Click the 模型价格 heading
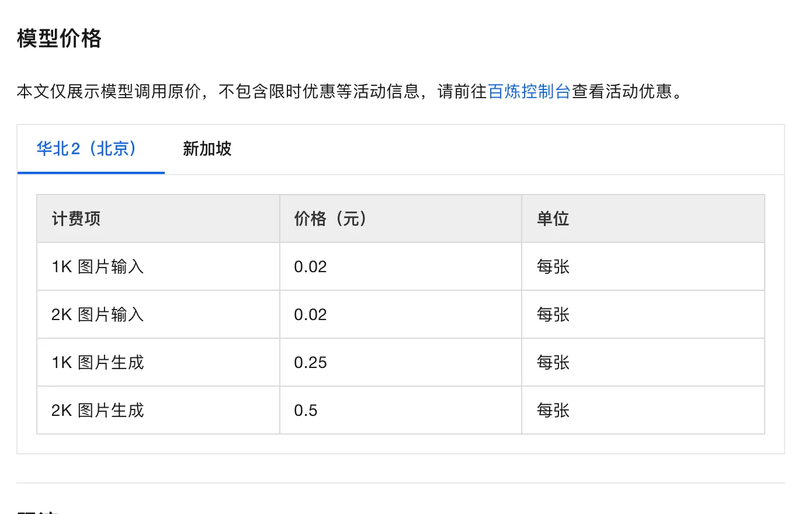This screenshot has width=812, height=514. click(59, 39)
